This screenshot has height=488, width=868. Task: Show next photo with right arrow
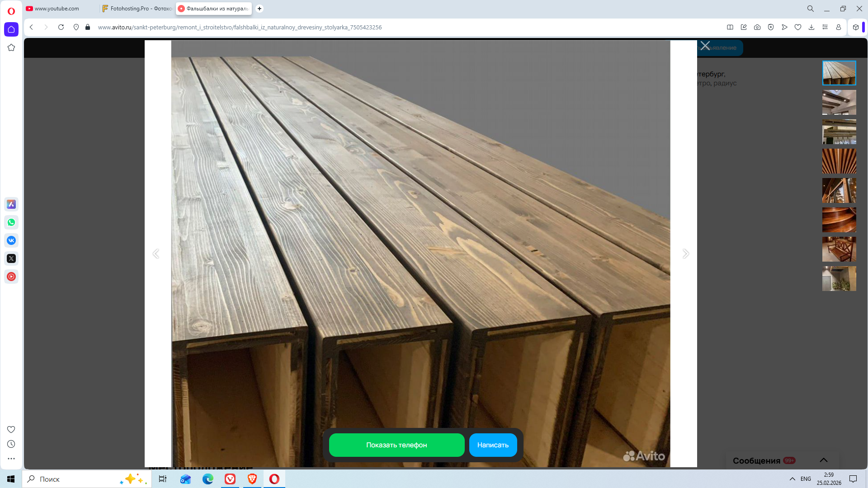[685, 253]
